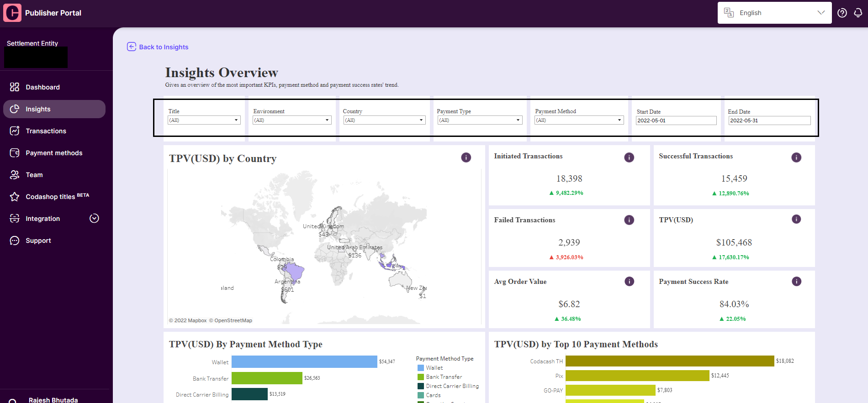Image resolution: width=868 pixels, height=403 pixels.
Task: Click the Back to Insights link
Action: pyautogui.click(x=158, y=47)
